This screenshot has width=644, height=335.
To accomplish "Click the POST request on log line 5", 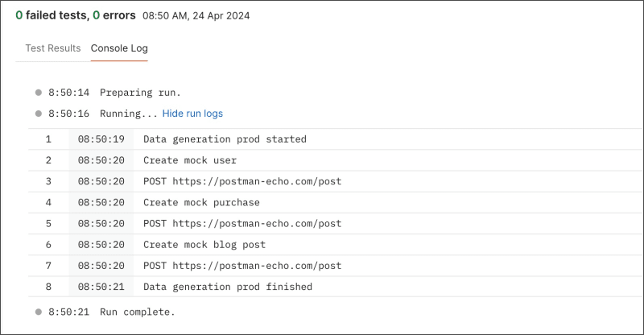I will [242, 223].
